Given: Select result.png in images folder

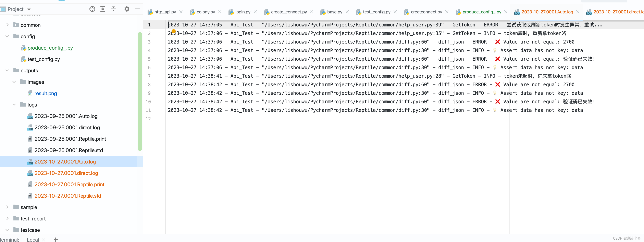Looking at the screenshot, I should (46, 93).
